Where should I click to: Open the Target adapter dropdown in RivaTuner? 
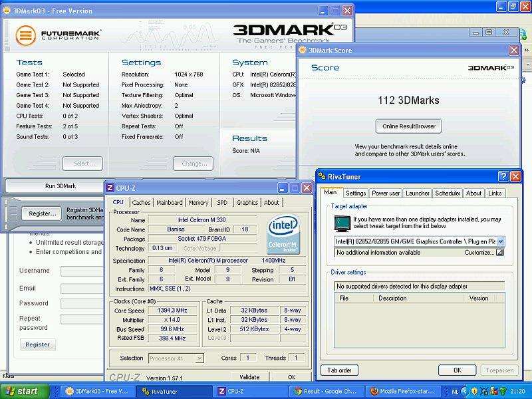click(501, 241)
